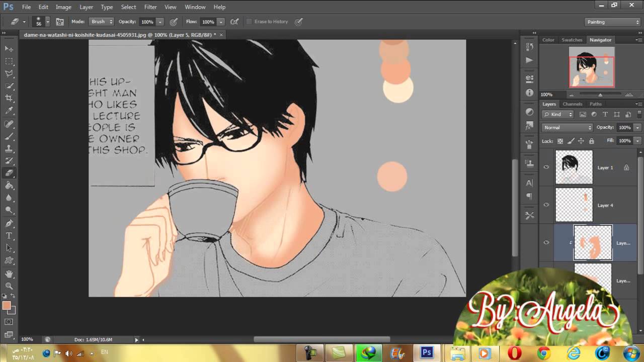Open the eraser Mode dropdown
The height and width of the screenshot is (362, 644).
[x=102, y=22]
